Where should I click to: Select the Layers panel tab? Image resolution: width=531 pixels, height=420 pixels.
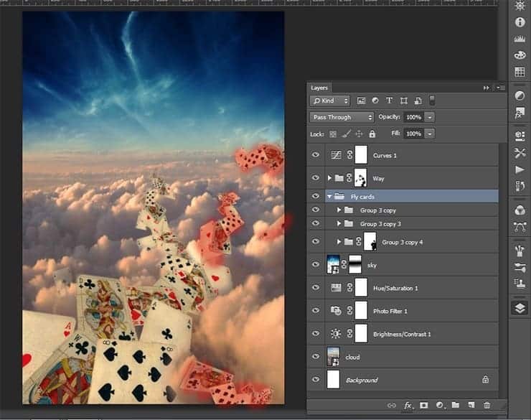(319, 87)
